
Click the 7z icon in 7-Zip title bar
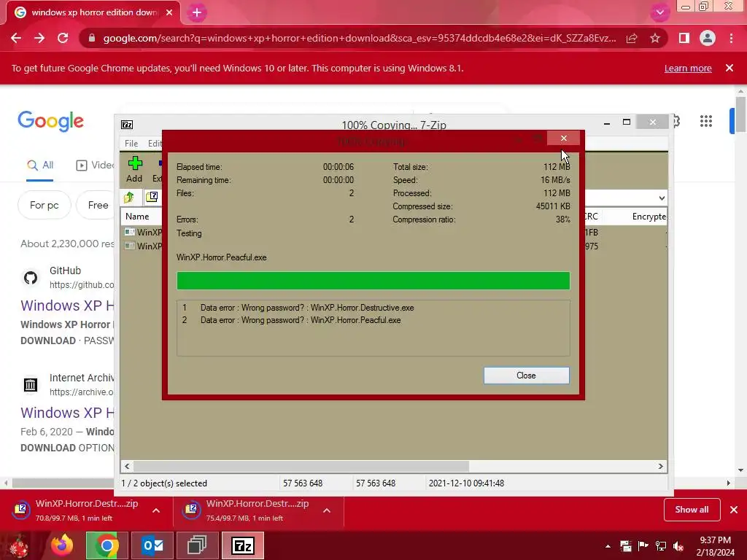click(127, 125)
